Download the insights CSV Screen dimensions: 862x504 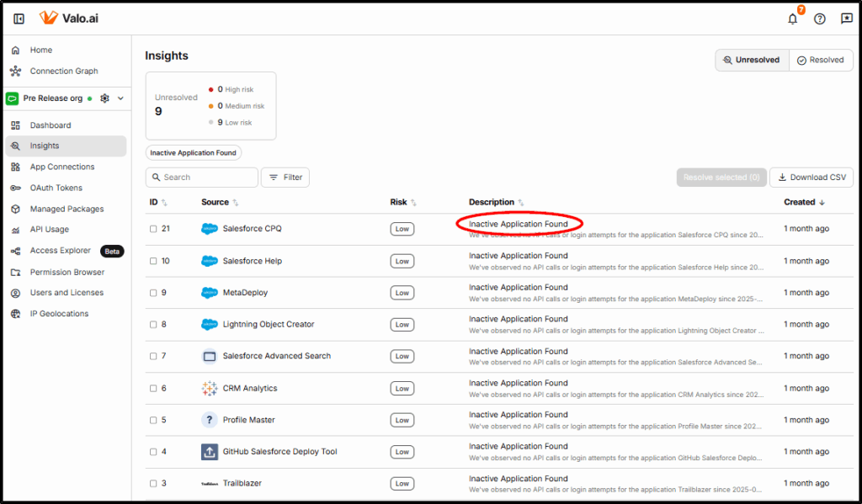coord(811,178)
